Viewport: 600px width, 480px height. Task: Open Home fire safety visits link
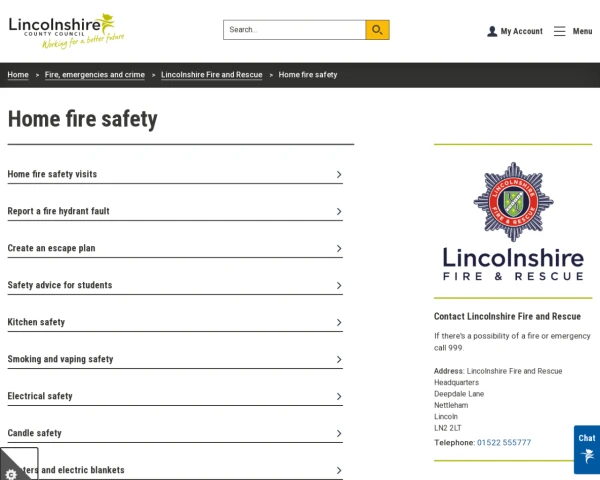tap(52, 174)
